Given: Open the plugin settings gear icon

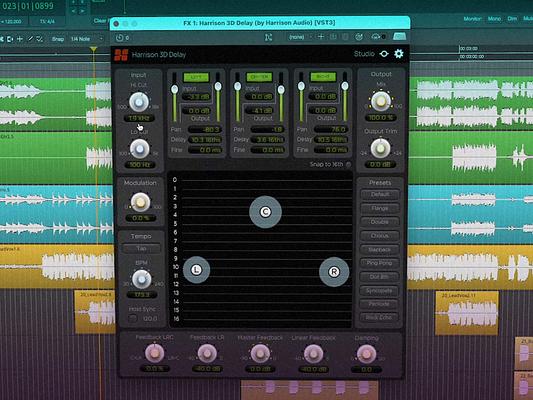Looking at the screenshot, I should [x=398, y=54].
